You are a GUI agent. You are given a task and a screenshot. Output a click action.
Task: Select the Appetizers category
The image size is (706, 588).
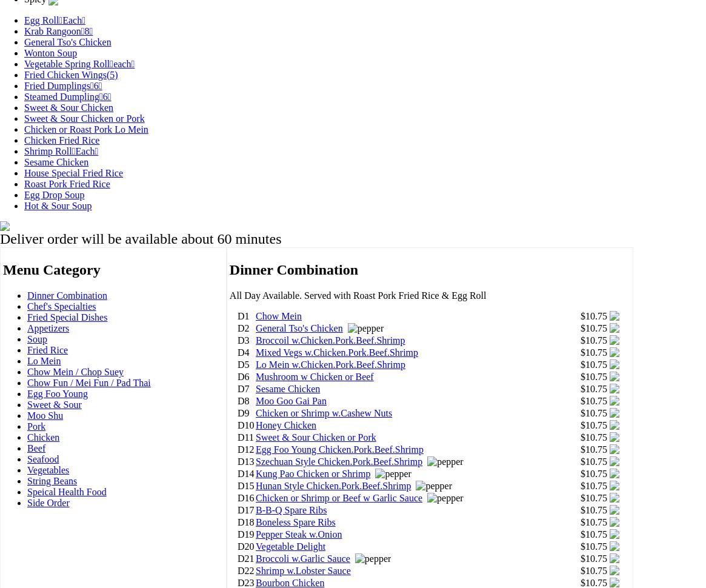coord(48,329)
